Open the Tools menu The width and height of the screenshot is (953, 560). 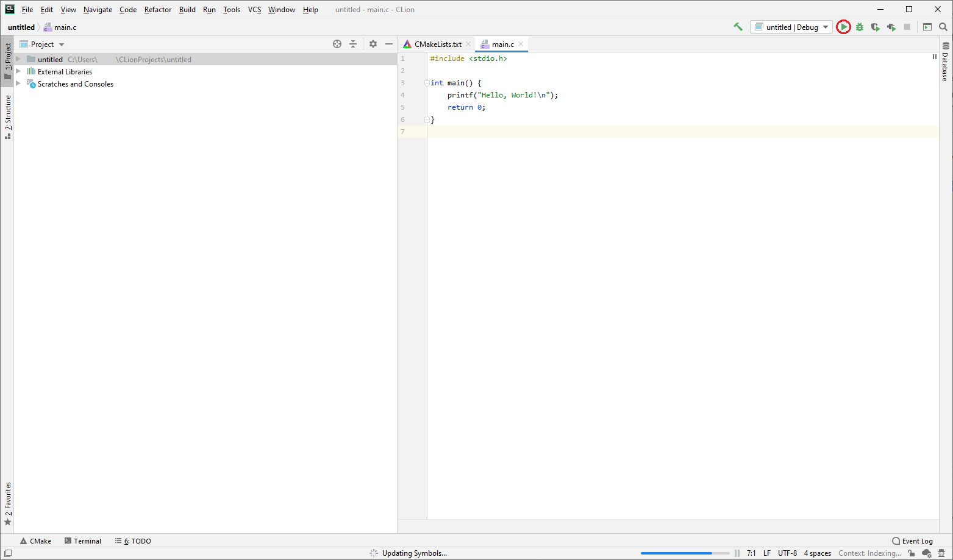pos(232,10)
